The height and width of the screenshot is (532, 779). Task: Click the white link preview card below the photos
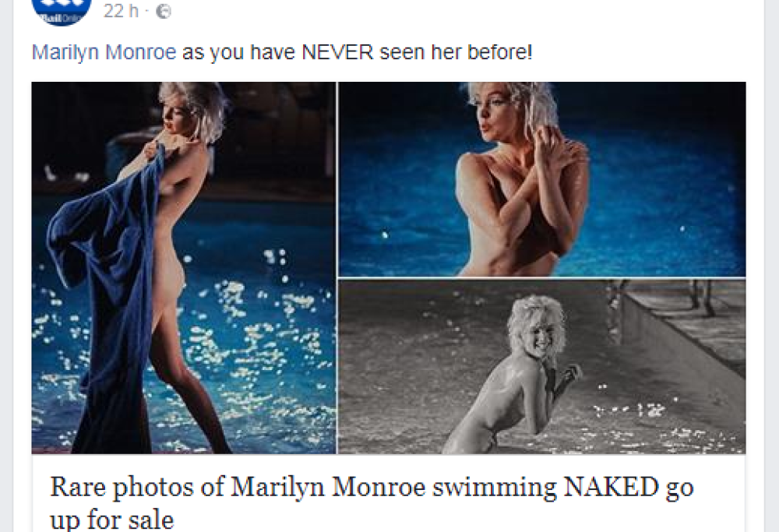coord(389,494)
